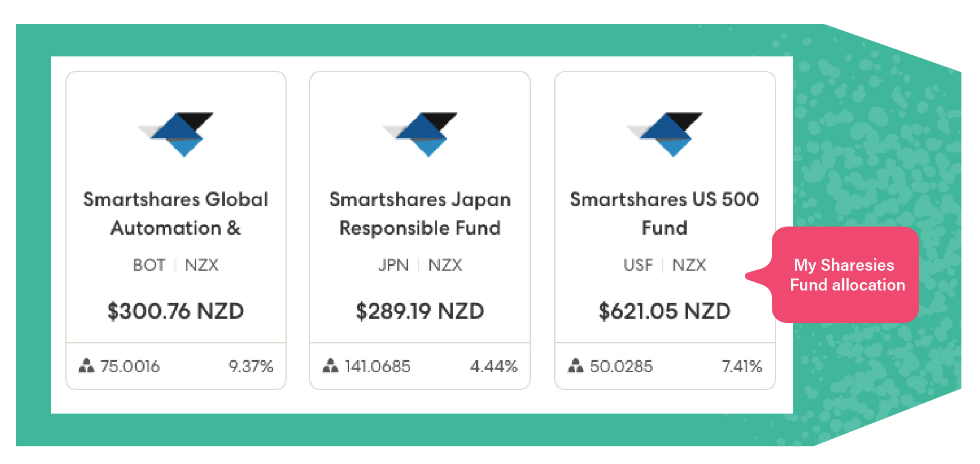The height and width of the screenshot is (464, 980).
Task: Click the JPN ticker label
Action: tap(393, 265)
